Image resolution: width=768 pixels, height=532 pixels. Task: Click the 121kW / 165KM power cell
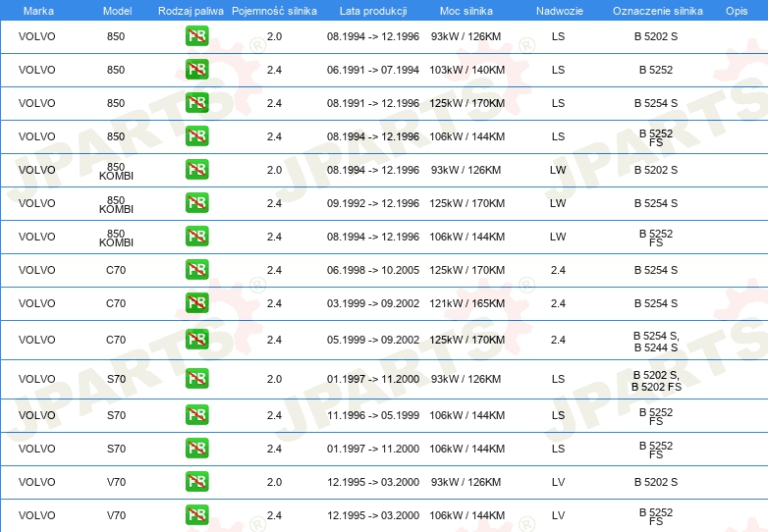[466, 303]
